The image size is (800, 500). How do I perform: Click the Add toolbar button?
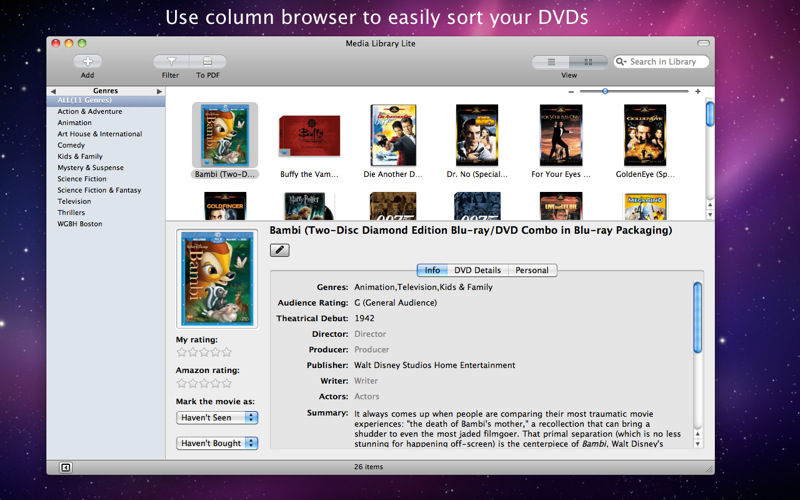point(87,62)
